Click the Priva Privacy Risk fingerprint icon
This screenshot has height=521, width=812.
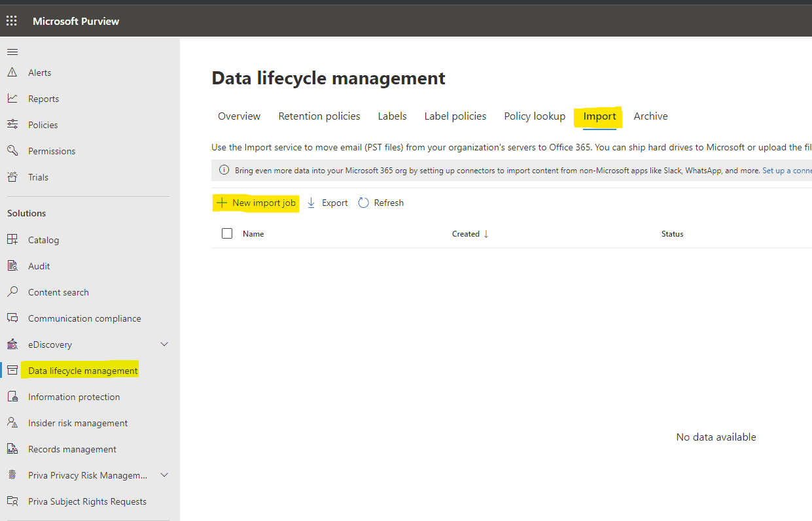pyautogui.click(x=12, y=475)
